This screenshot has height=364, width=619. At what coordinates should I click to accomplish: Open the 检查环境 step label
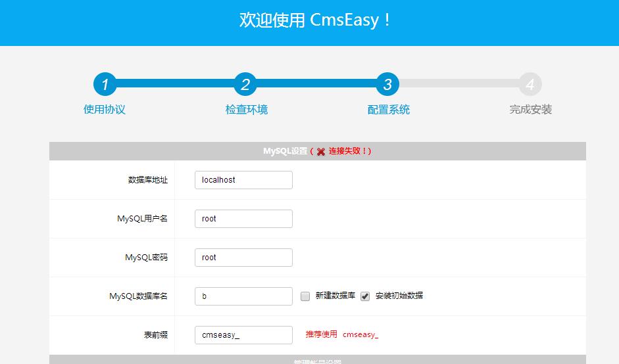click(246, 110)
